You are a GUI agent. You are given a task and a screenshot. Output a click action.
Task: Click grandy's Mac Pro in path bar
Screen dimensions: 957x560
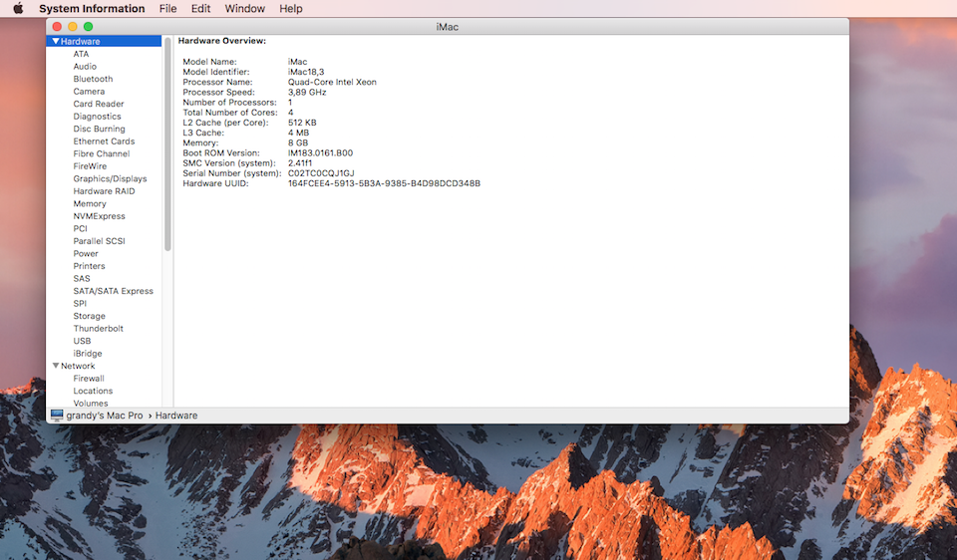[x=105, y=415]
